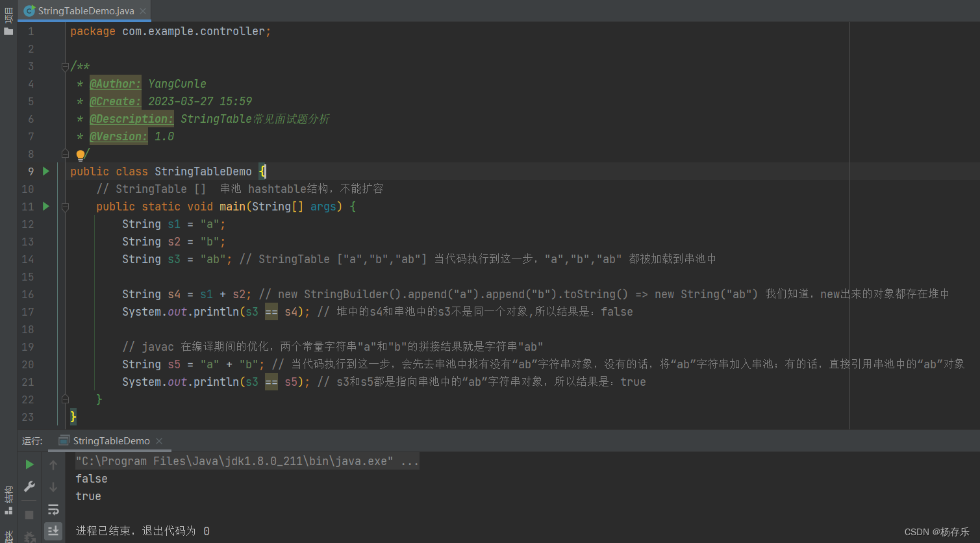Run StringTableDemo via gutter arrow at line 9

tap(45, 171)
